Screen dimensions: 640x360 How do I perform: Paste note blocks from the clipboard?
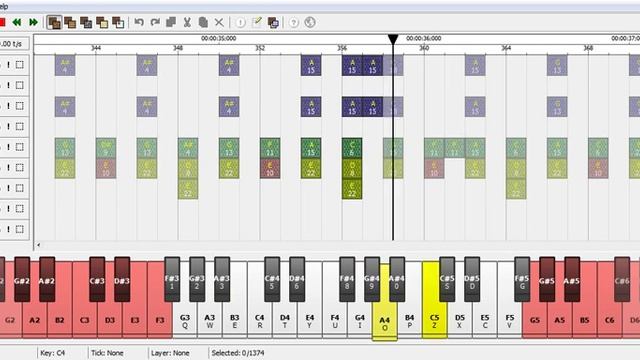pyautogui.click(x=203, y=22)
